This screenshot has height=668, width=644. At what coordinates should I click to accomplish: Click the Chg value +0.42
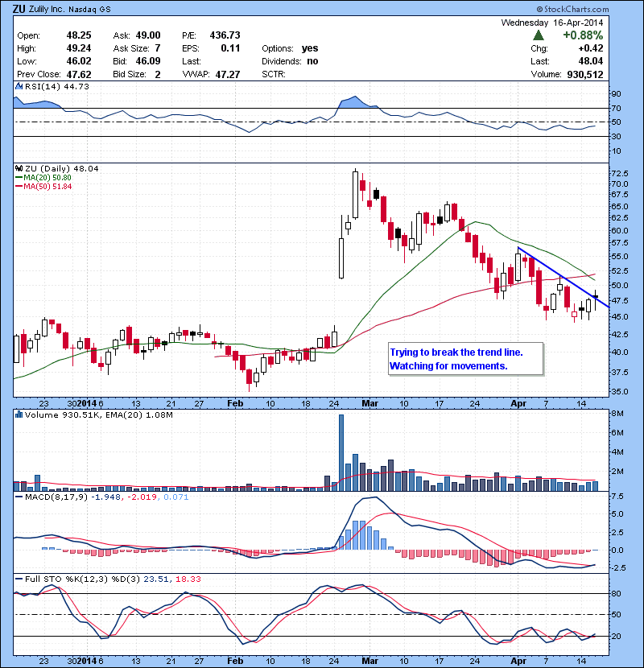591,48
